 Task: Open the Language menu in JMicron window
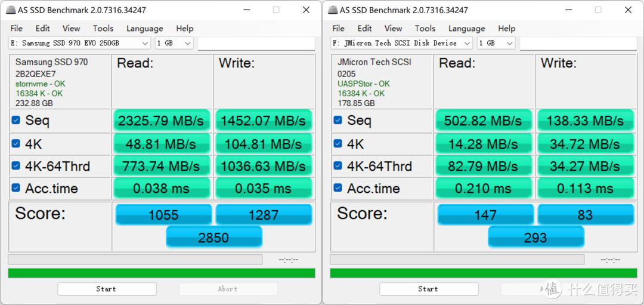[466, 28]
